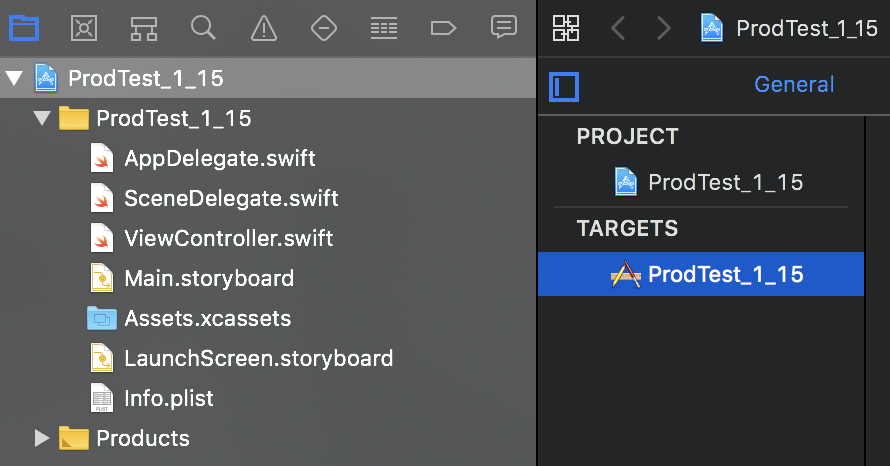Go forward with the right chevron
Viewport: 890px width, 466px height.
coord(663,28)
